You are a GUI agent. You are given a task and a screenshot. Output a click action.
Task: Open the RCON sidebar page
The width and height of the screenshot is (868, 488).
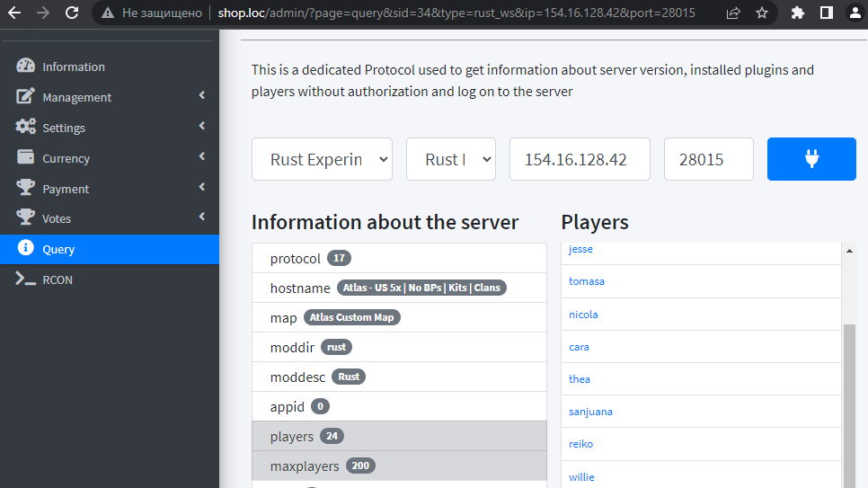tap(58, 279)
